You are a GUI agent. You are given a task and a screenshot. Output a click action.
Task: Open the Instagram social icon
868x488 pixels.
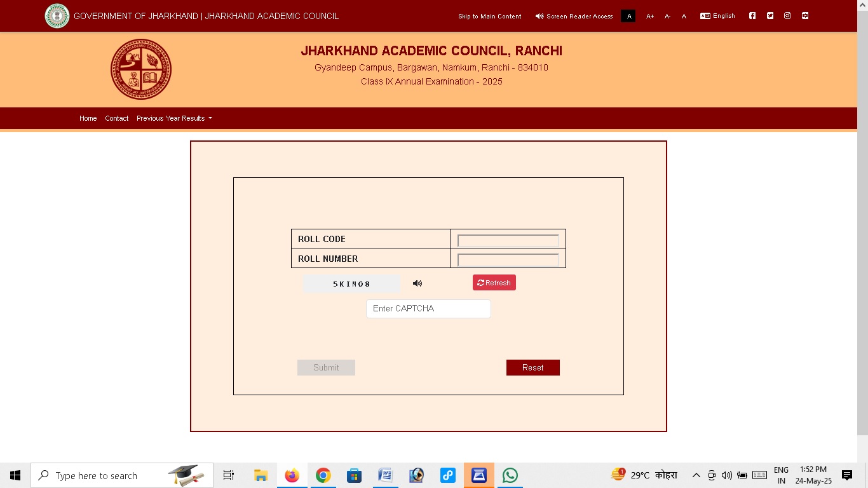click(787, 16)
